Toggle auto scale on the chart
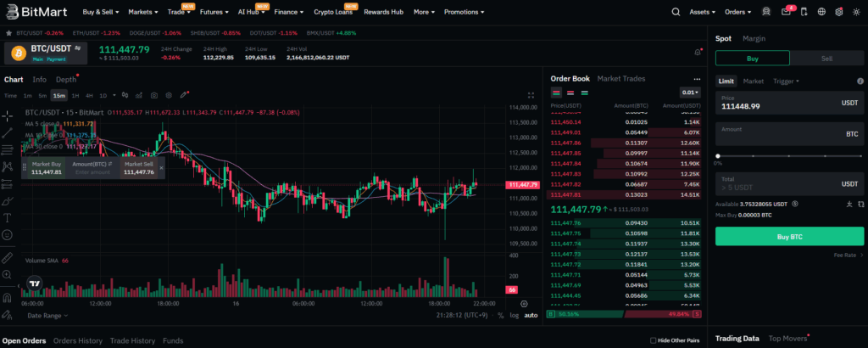 click(531, 315)
